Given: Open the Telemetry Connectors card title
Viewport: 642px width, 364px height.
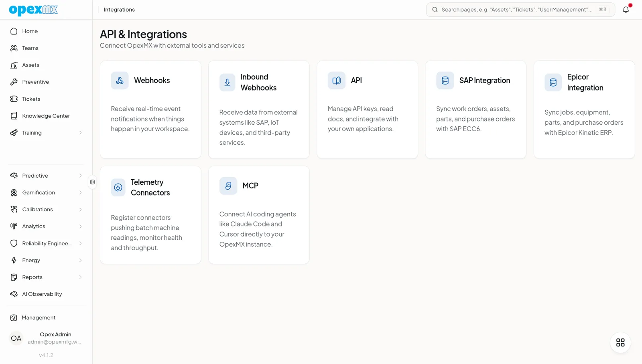Looking at the screenshot, I should pos(150,188).
